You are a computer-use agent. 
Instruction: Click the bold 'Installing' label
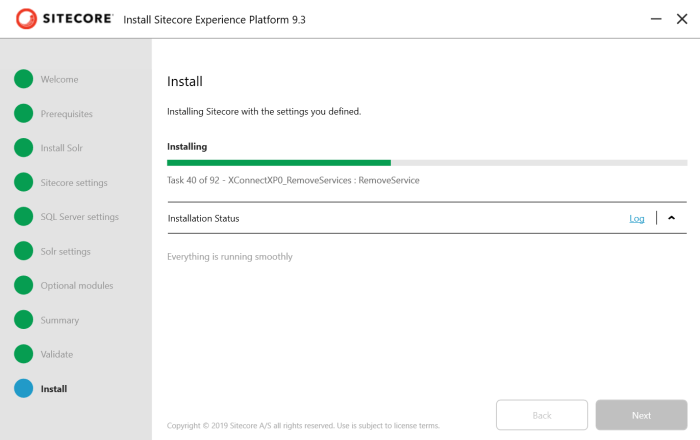[x=187, y=147]
